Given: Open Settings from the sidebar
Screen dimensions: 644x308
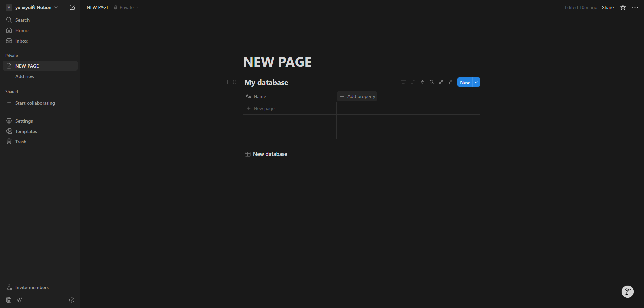Looking at the screenshot, I should [x=40, y=121].
